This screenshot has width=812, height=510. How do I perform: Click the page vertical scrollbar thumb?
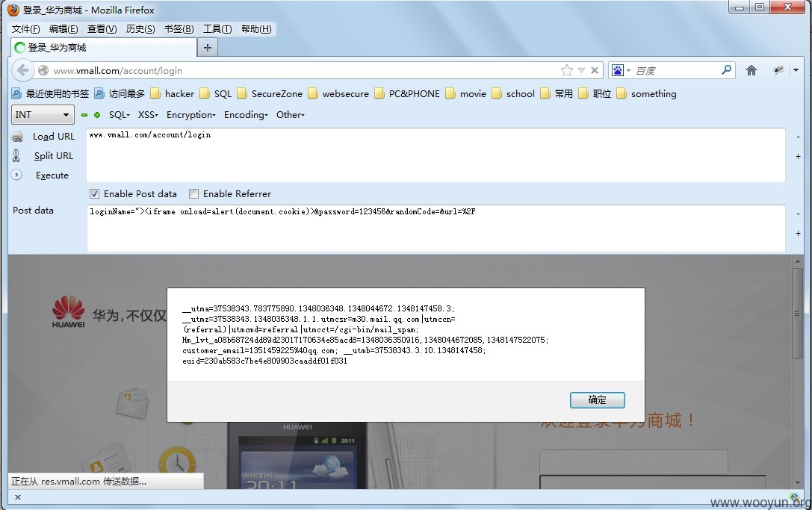click(797, 313)
